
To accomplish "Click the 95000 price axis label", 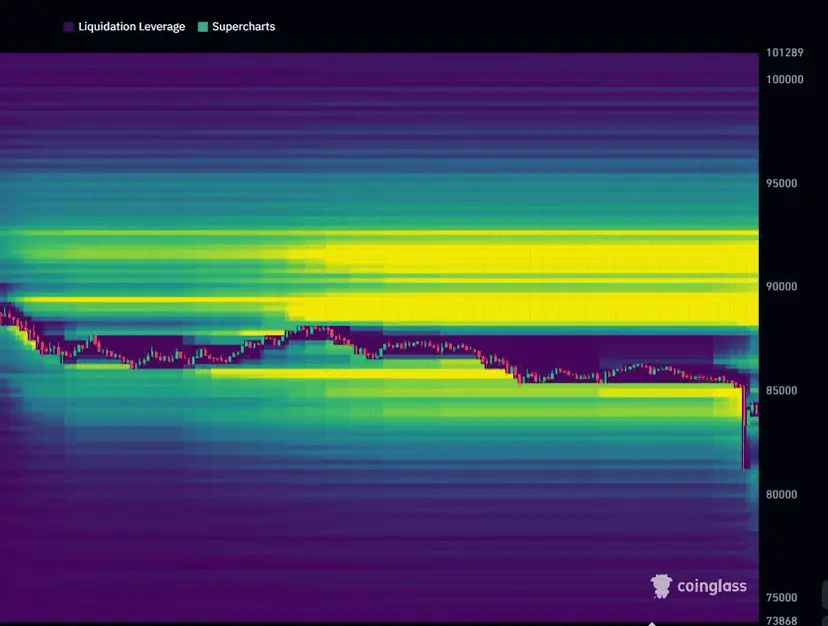I will coord(782,183).
